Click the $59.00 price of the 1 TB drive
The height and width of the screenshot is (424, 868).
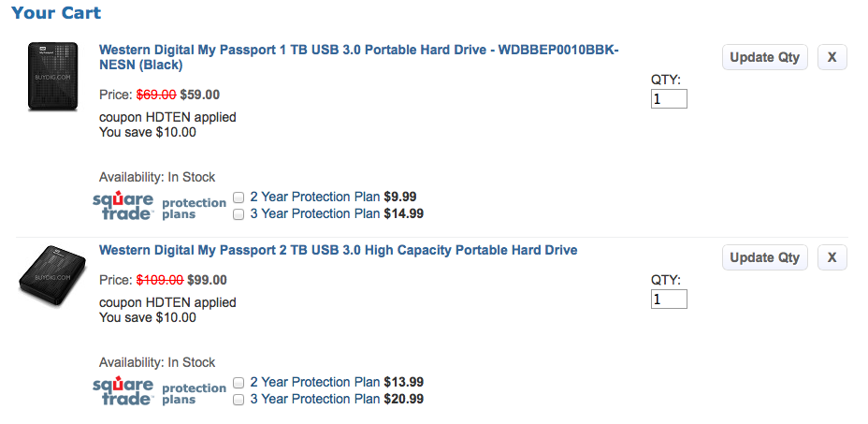click(199, 95)
